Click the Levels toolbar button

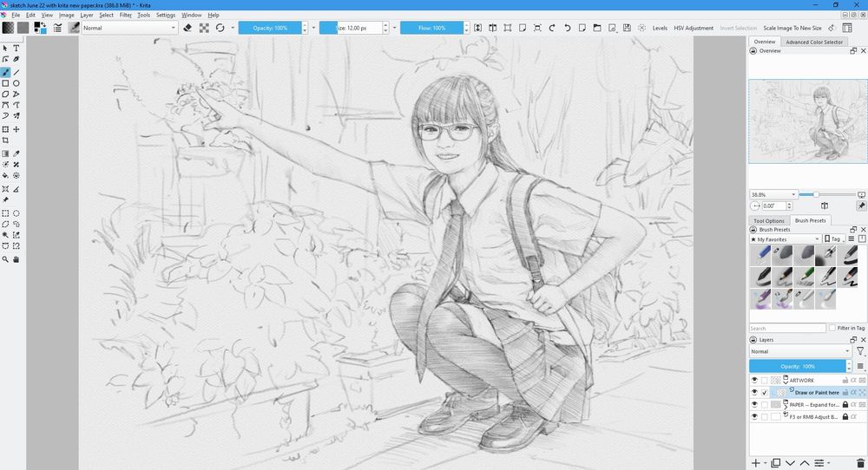tap(660, 28)
